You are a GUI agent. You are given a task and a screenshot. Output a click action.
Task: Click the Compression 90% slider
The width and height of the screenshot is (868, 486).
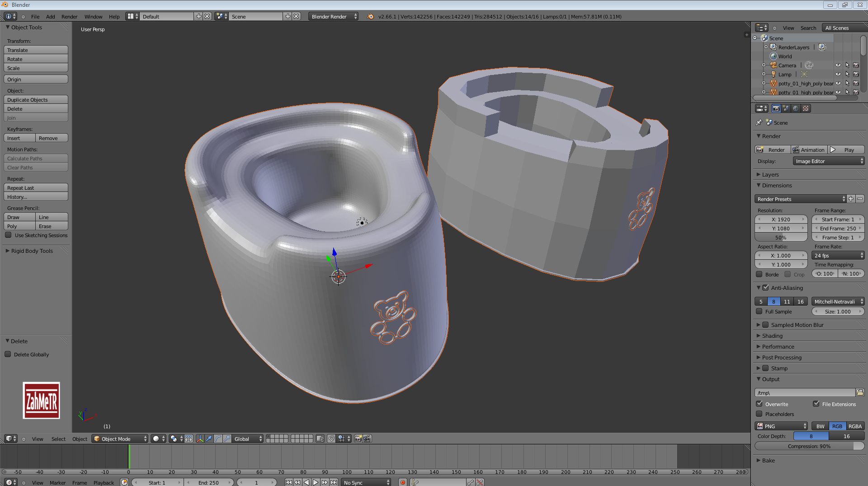click(x=809, y=446)
